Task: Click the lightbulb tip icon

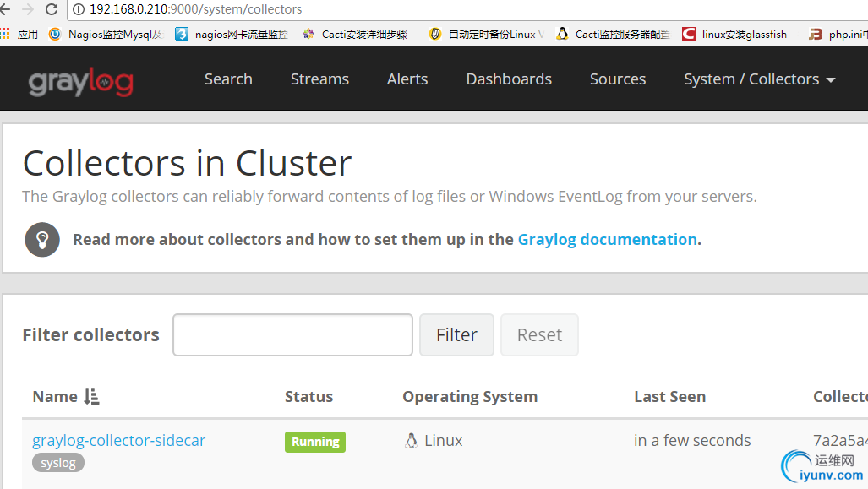Action: tap(42, 240)
